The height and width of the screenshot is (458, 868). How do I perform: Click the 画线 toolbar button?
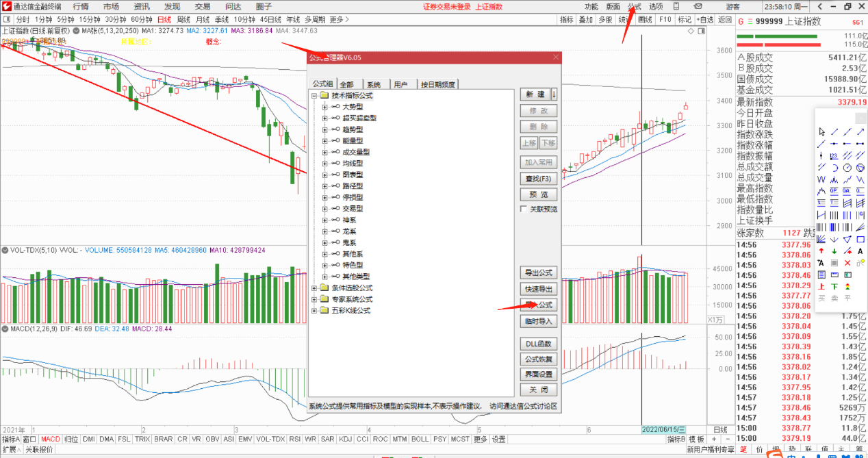(646, 19)
